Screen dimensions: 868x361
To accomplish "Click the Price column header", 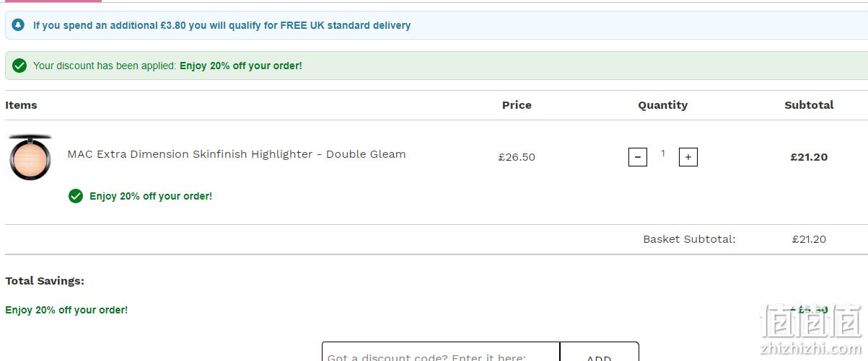I will pos(517,105).
